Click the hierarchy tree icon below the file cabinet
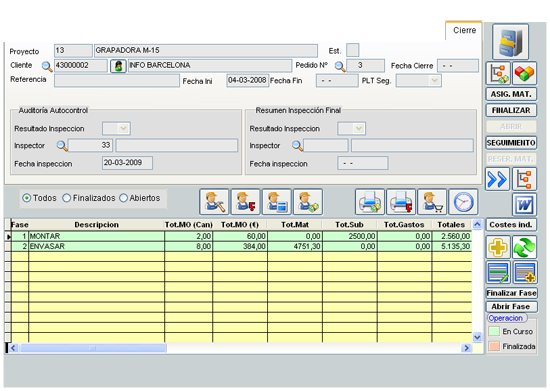This screenshot has width=550, height=391. (498, 73)
